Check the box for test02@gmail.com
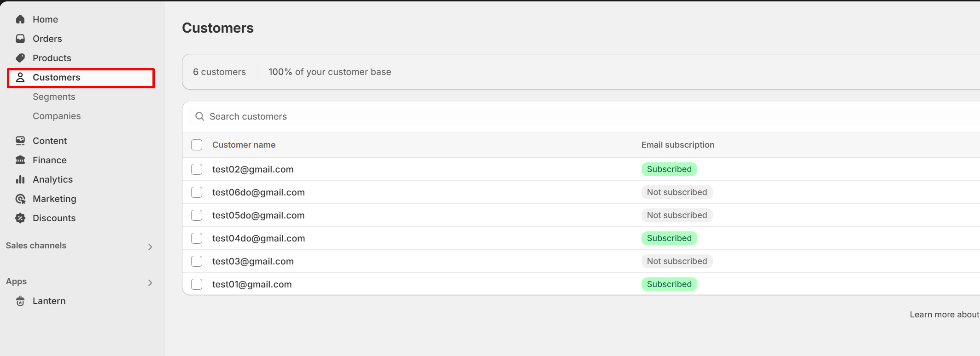Image resolution: width=980 pixels, height=356 pixels. (x=197, y=169)
